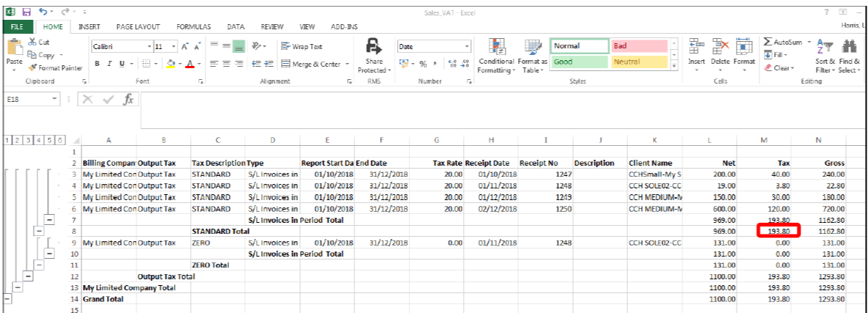Click the Redo arrow icon

65,12
